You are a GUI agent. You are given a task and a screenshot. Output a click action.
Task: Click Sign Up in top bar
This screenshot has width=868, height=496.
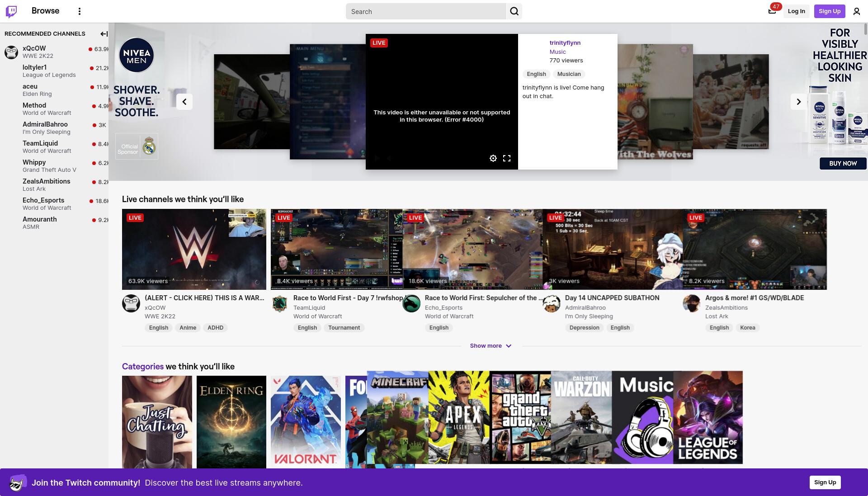830,11
